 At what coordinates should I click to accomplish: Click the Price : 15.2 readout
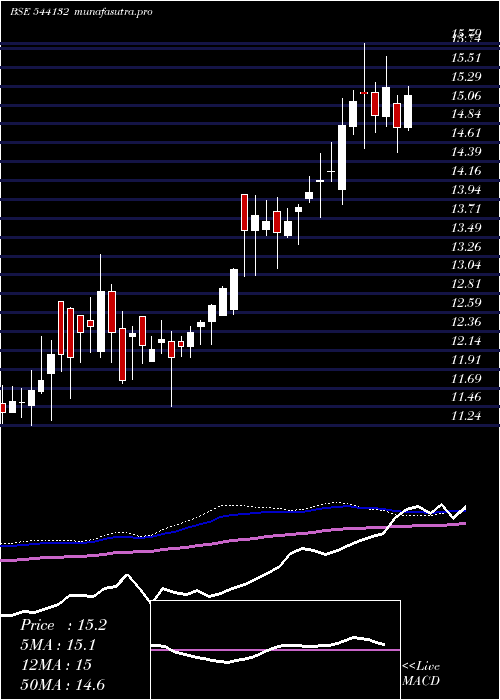click(63, 625)
